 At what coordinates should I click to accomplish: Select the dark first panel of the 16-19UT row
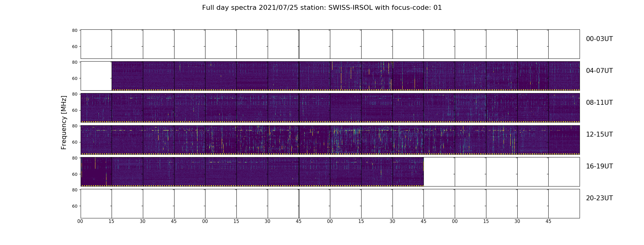[x=96, y=171]
